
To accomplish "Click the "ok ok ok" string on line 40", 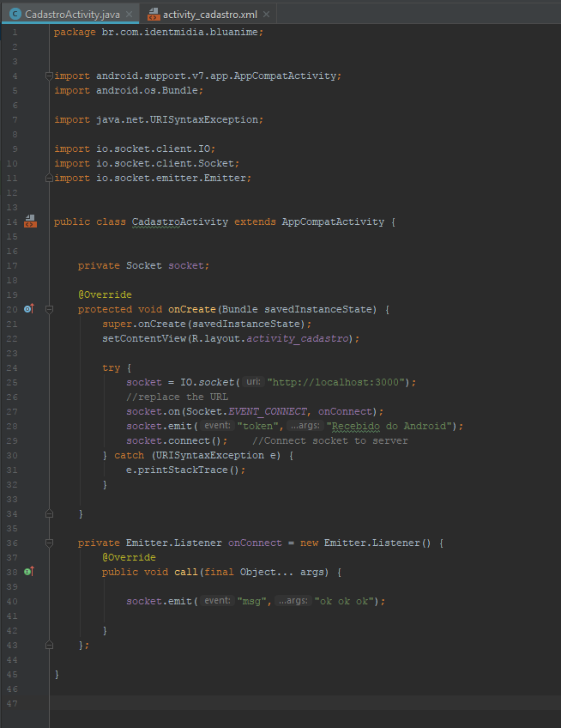I will [x=344, y=601].
